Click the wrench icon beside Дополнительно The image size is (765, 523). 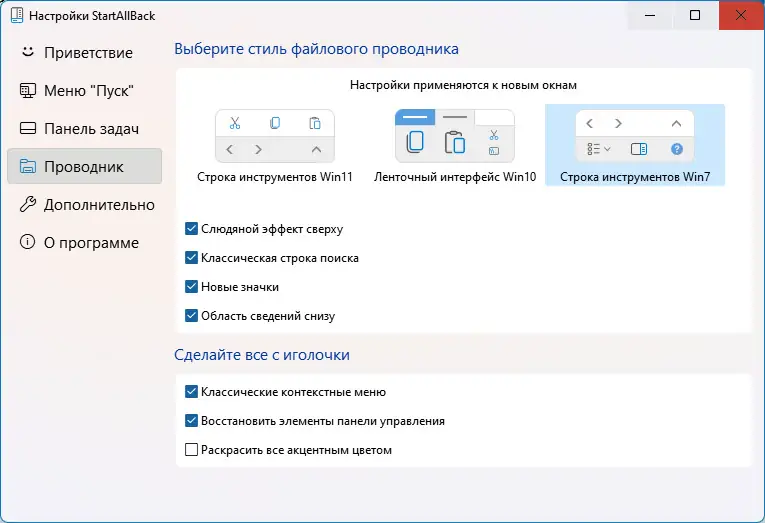point(28,204)
